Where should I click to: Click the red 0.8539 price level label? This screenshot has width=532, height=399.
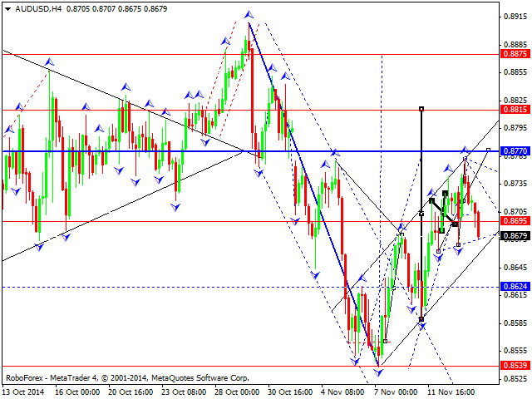[515, 366]
